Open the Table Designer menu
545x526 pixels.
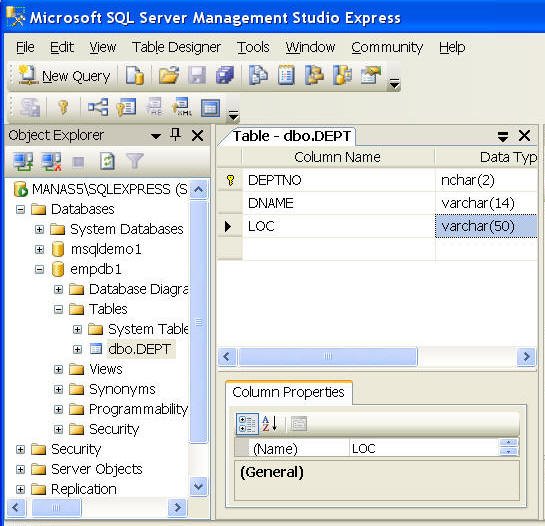click(x=176, y=47)
